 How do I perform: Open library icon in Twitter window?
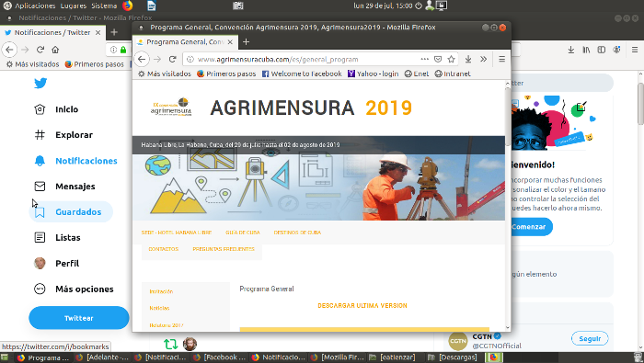pos(586,50)
